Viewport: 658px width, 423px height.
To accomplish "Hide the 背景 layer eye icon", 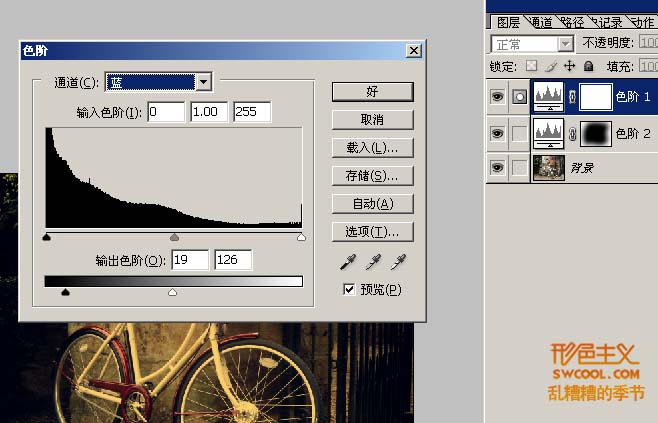I will tap(497, 167).
